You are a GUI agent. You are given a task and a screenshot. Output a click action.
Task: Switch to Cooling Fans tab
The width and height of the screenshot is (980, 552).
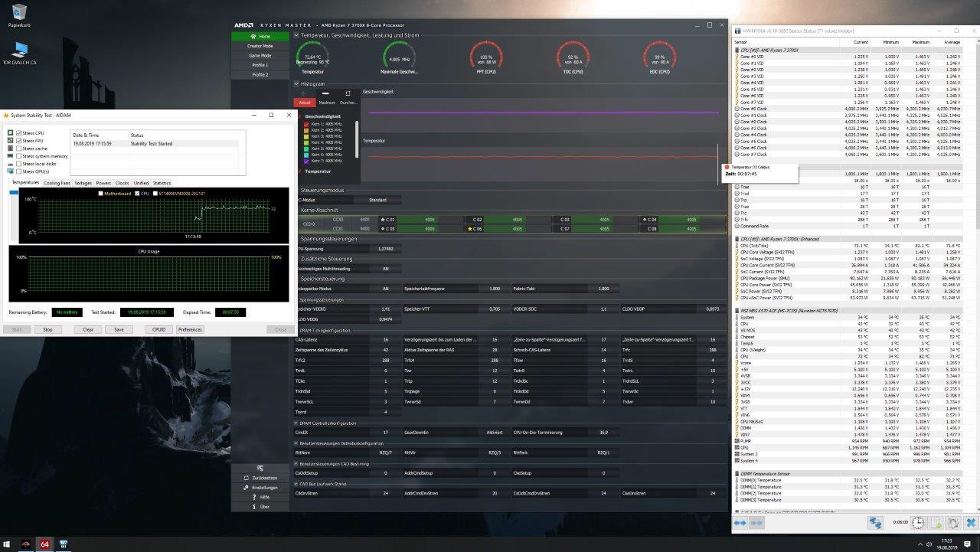57,183
